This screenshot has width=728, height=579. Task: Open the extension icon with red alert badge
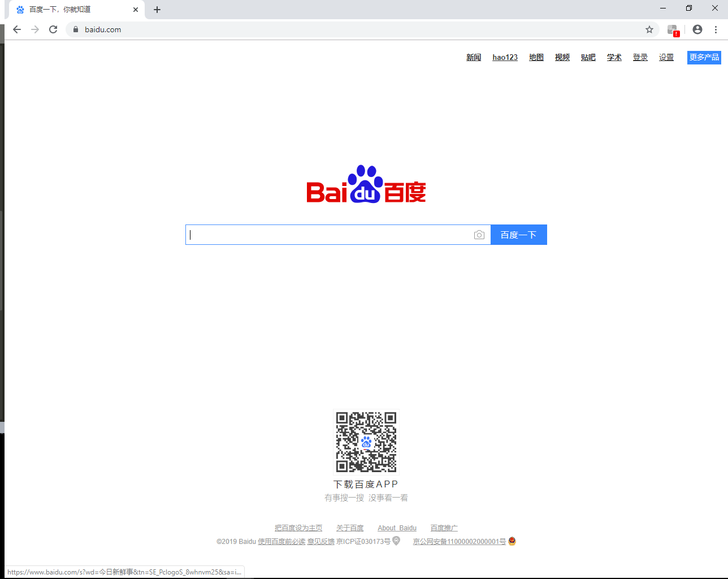(x=673, y=30)
